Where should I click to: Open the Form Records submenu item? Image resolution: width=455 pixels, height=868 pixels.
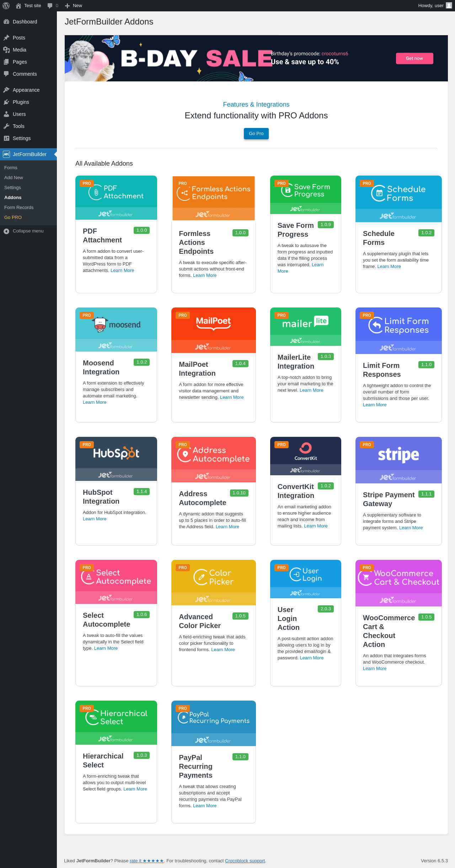(19, 208)
